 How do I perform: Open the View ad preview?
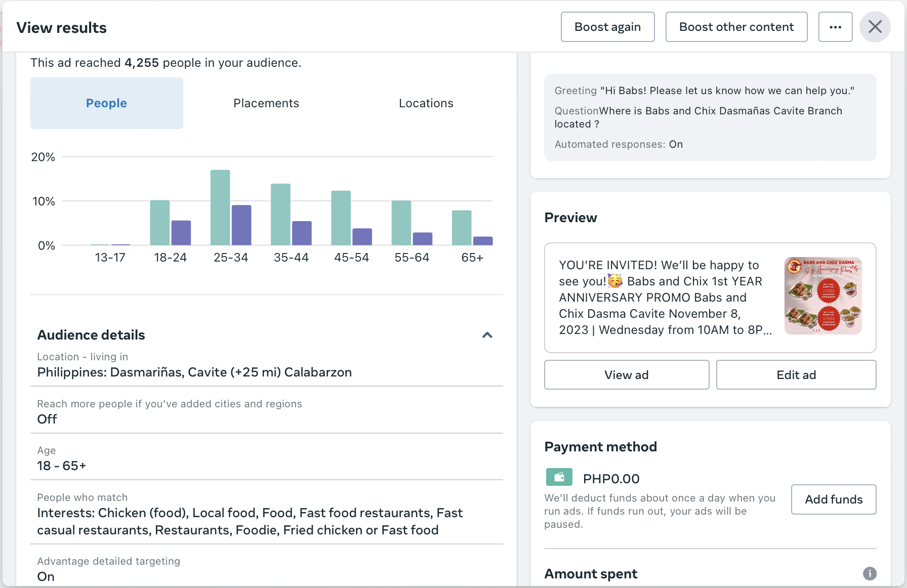[x=626, y=375]
